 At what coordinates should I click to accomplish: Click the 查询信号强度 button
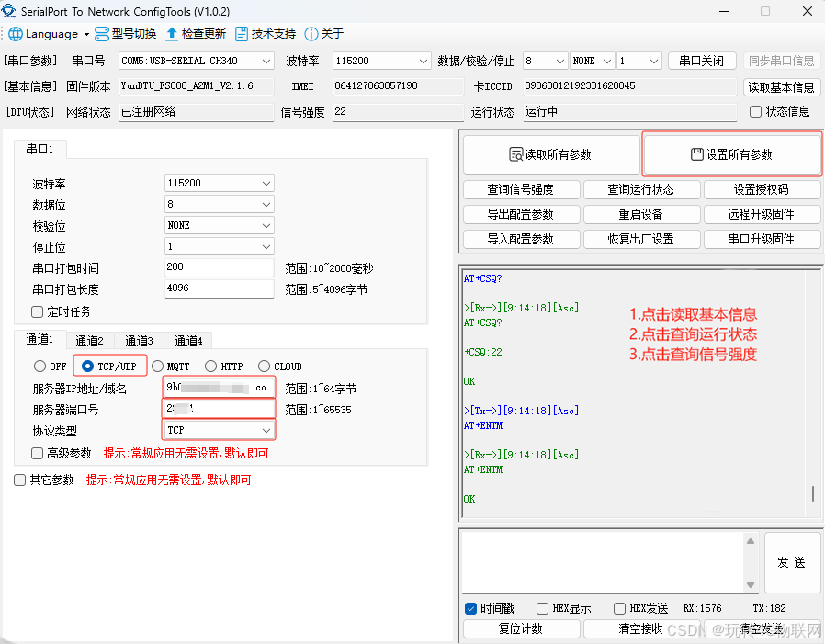coord(520,190)
